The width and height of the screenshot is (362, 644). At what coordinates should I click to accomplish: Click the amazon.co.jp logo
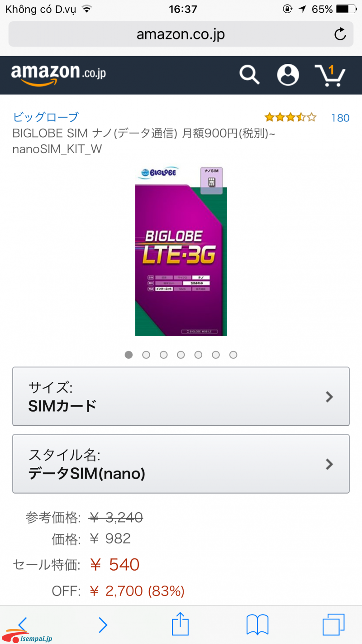click(58, 75)
